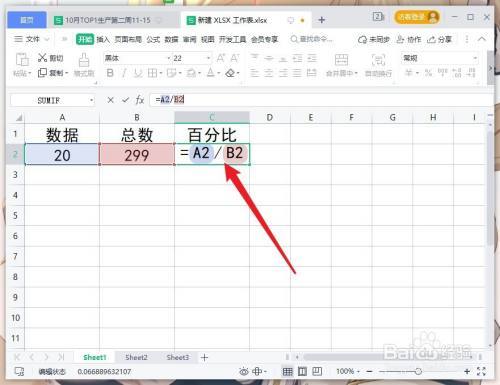Toggle eye protection mode icon in status bar
The height and width of the screenshot is (385, 500).
(244, 371)
